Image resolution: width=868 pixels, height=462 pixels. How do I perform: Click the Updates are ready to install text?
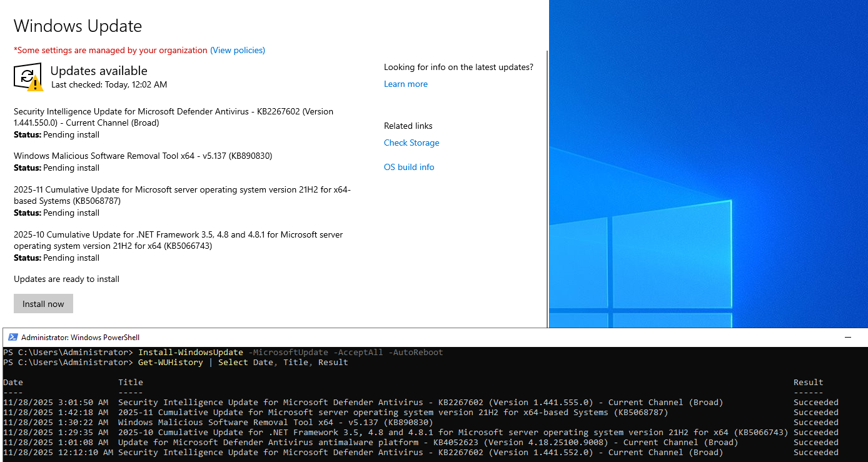66,279
